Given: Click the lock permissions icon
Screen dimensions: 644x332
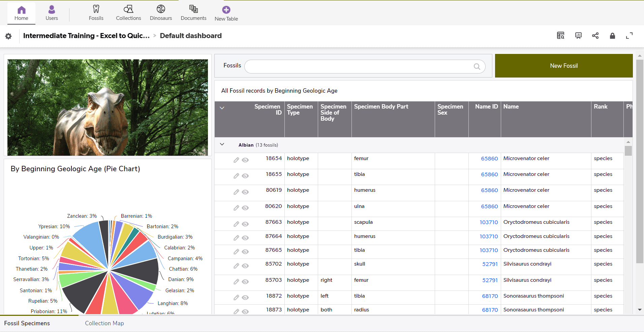Looking at the screenshot, I should [x=612, y=36].
